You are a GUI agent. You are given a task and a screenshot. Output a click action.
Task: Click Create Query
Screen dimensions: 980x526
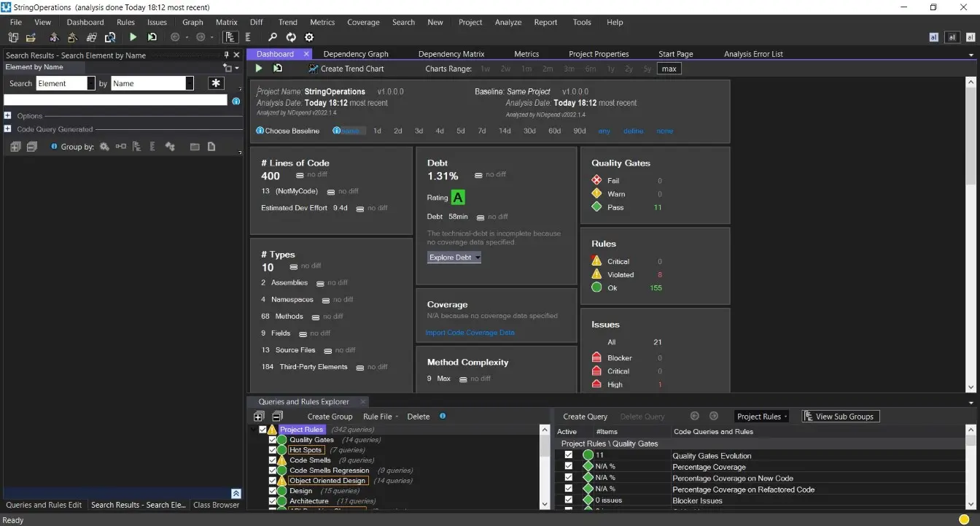point(586,417)
